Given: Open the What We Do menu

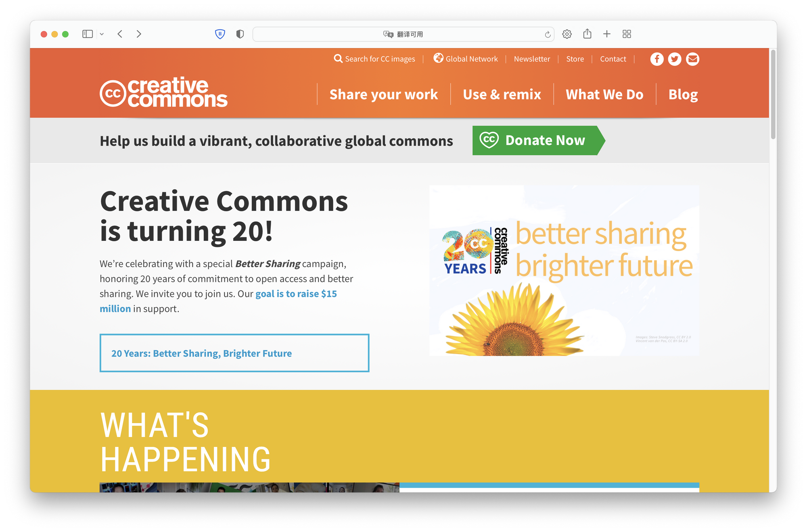Looking at the screenshot, I should click(604, 94).
